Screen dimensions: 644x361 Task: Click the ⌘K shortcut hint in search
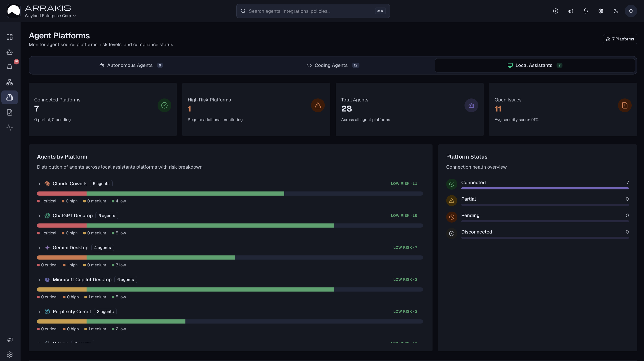pos(380,11)
